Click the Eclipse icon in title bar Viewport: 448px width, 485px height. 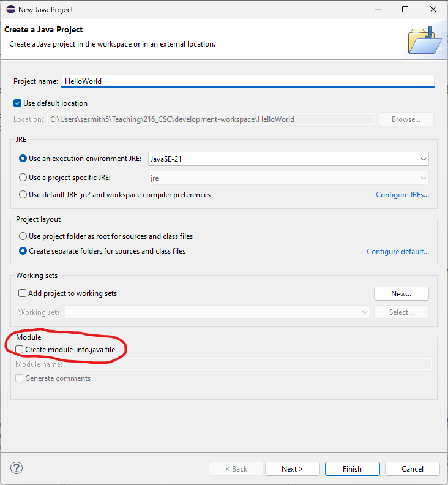point(11,9)
